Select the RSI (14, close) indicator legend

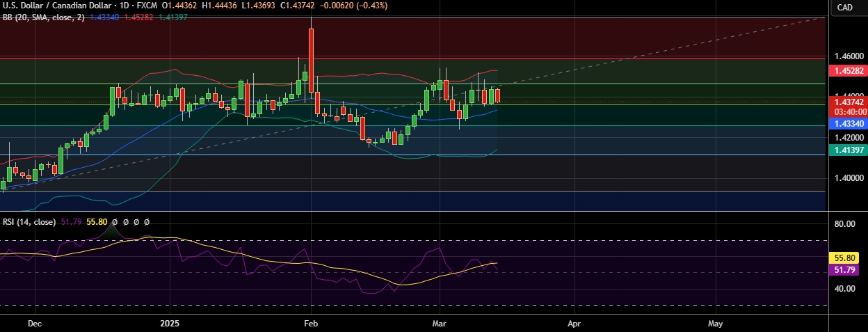[29, 222]
